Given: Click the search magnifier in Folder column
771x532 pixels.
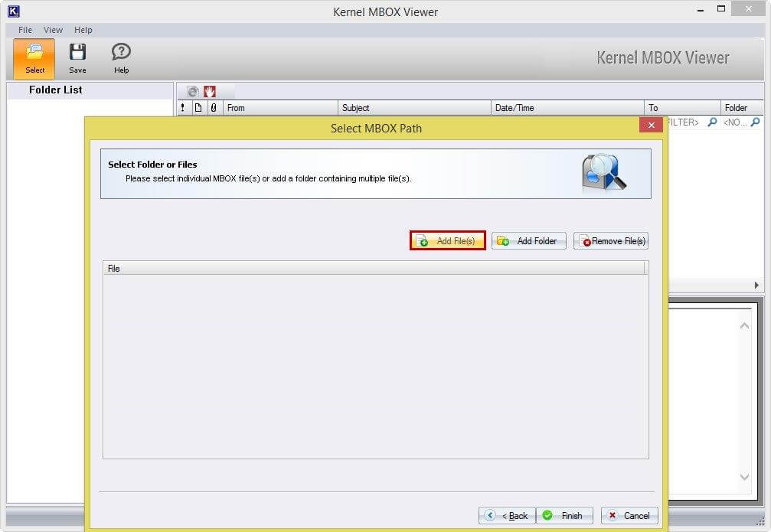Looking at the screenshot, I should click(x=755, y=122).
